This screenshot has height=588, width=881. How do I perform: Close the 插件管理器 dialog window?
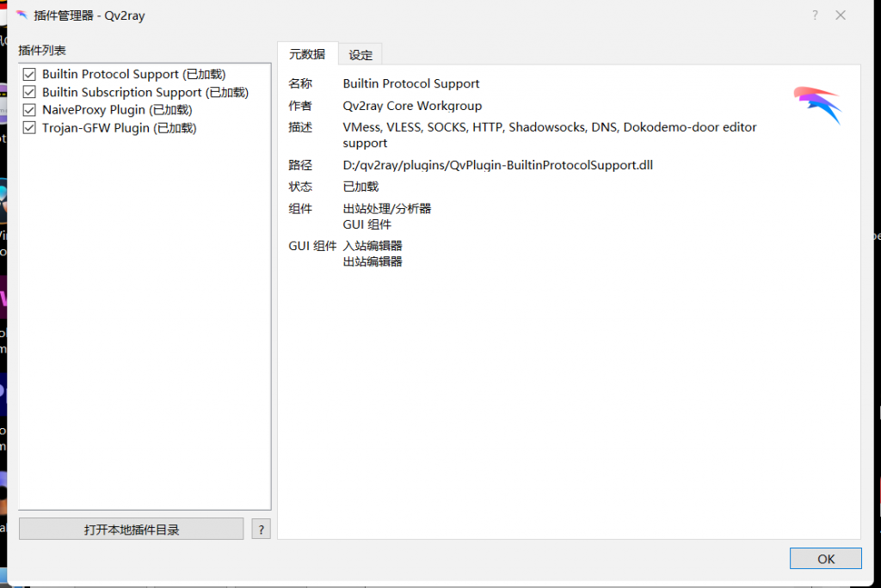pyautogui.click(x=841, y=15)
